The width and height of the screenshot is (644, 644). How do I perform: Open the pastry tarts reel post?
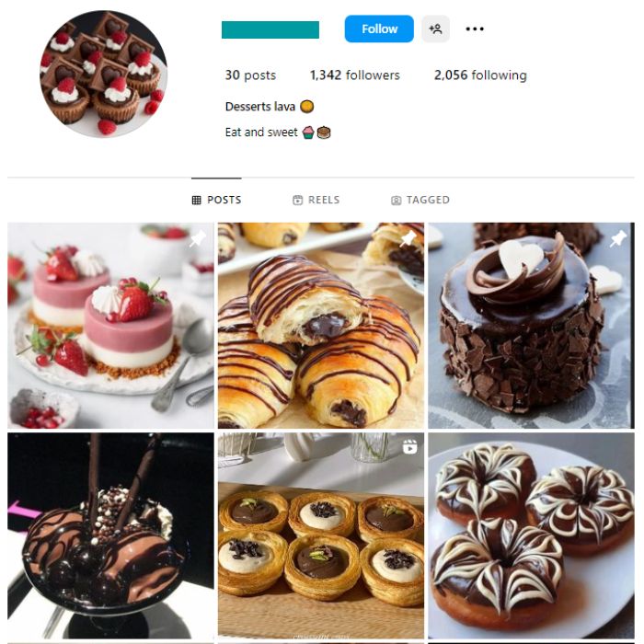(321, 535)
